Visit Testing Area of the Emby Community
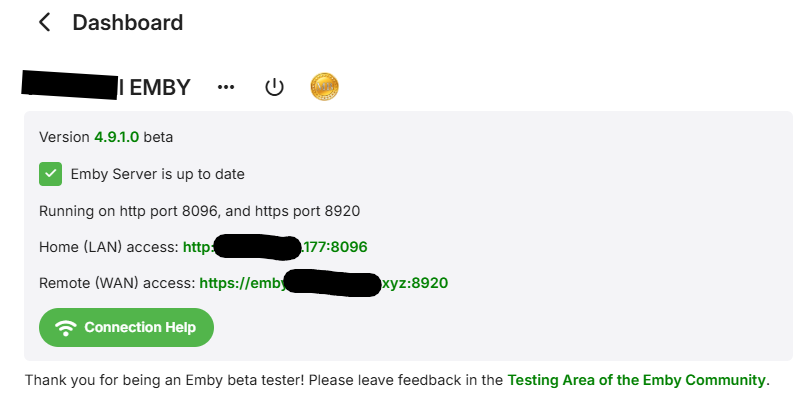Viewport: 810px width, 417px height. 636,380
